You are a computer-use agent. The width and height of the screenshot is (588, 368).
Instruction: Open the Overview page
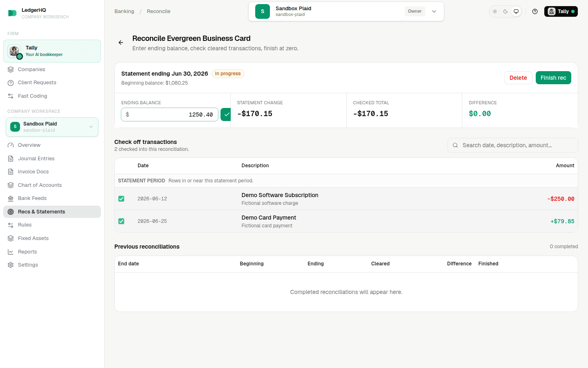tap(52, 145)
